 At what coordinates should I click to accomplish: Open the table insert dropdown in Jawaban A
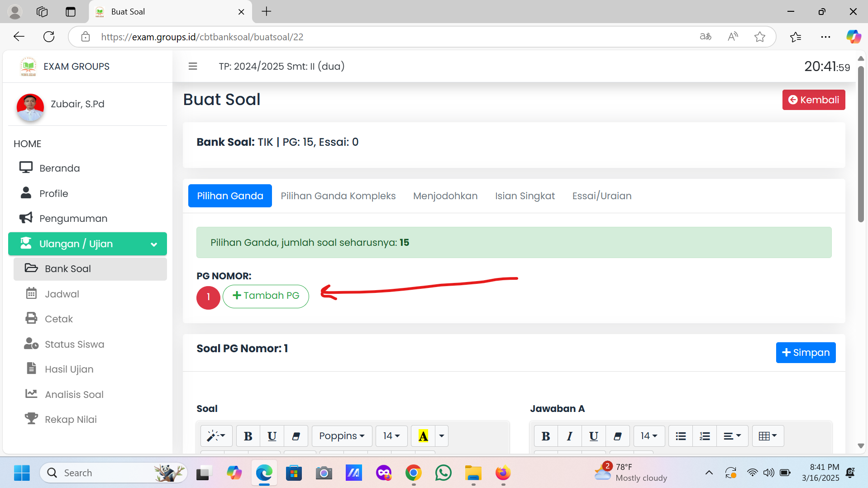tap(768, 436)
